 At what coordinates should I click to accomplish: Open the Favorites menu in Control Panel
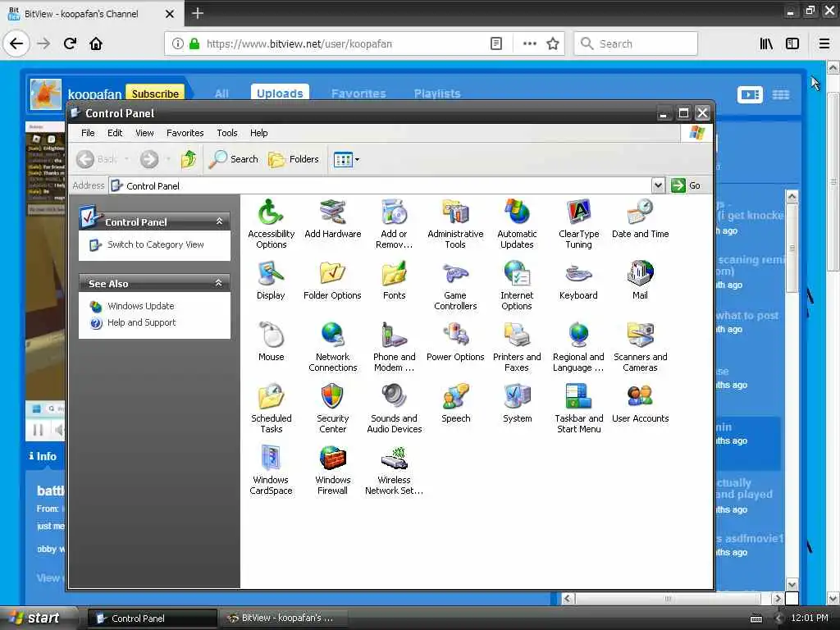[185, 133]
